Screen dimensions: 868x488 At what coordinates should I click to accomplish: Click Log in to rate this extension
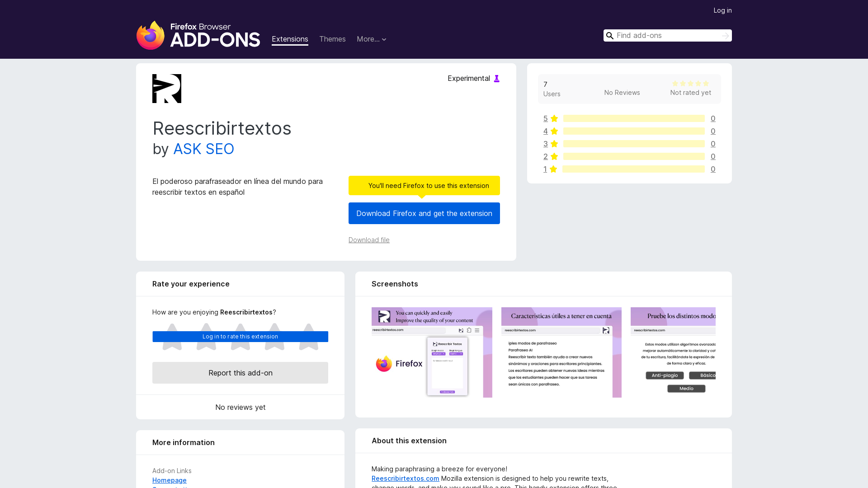(240, 337)
